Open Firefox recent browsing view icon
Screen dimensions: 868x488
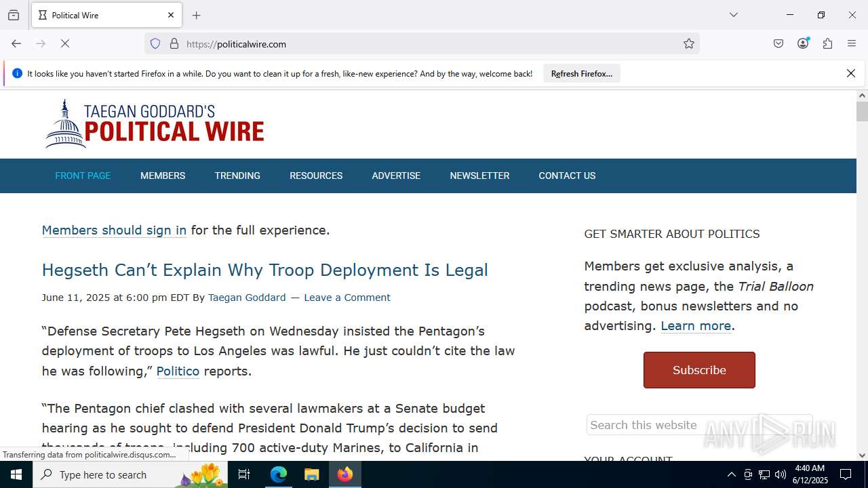click(x=14, y=15)
